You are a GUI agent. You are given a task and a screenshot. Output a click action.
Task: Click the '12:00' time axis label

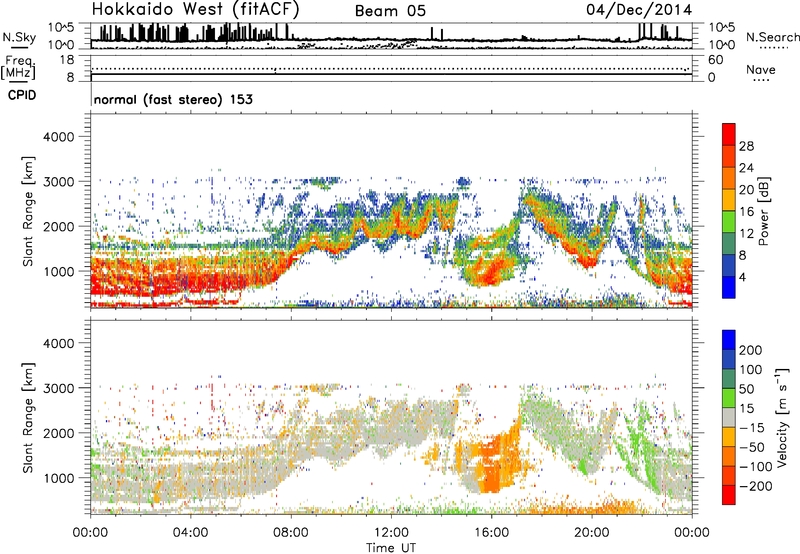391,533
